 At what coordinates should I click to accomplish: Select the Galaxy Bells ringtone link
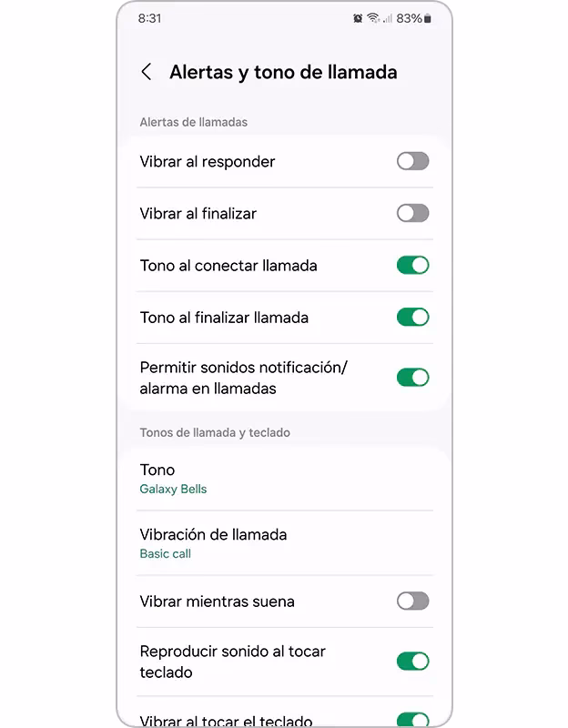pyautogui.click(x=173, y=489)
